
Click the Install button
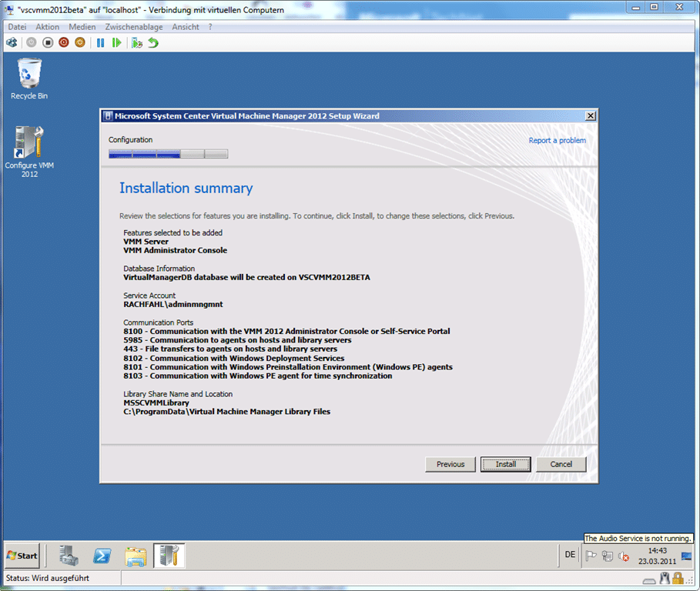(506, 464)
